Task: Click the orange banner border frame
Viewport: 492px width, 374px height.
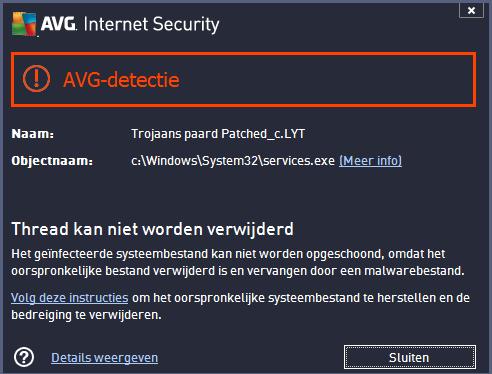Action: point(243,54)
